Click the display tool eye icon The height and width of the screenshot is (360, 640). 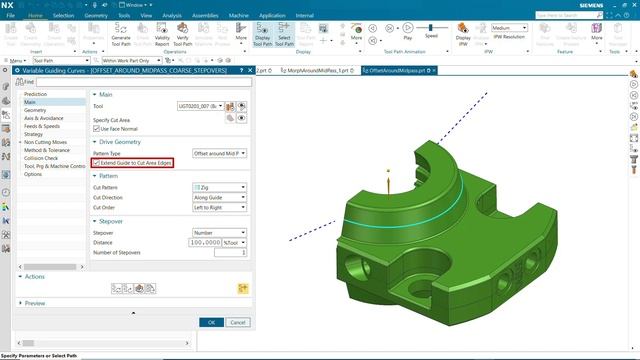(x=242, y=107)
